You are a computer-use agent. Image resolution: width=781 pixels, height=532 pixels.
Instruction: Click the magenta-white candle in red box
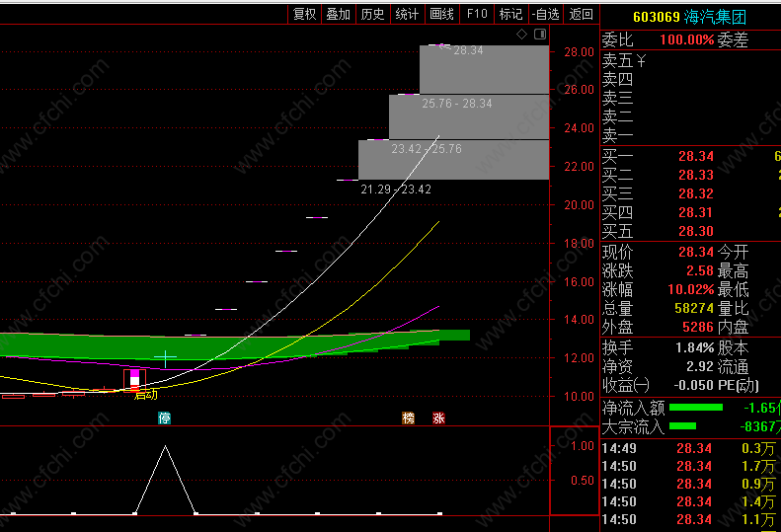134,381
